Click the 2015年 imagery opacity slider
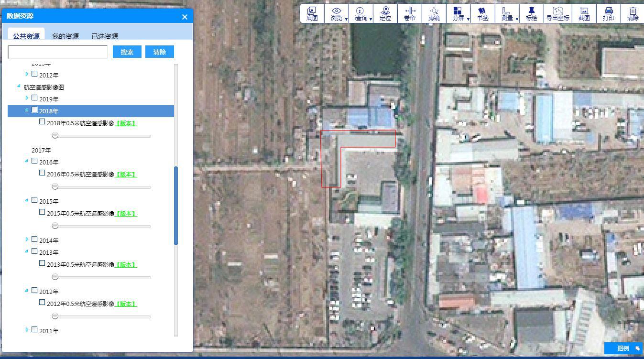644x359 pixels. pyautogui.click(x=101, y=226)
